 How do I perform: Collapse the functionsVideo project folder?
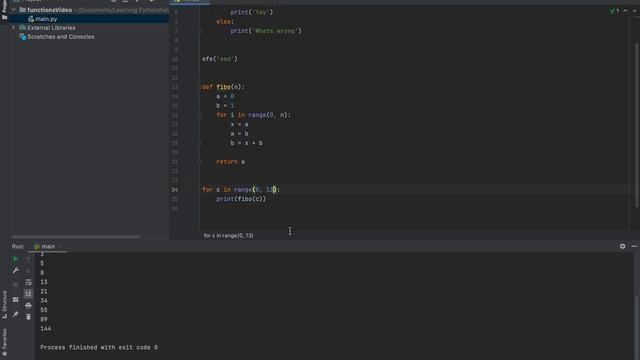13,9
